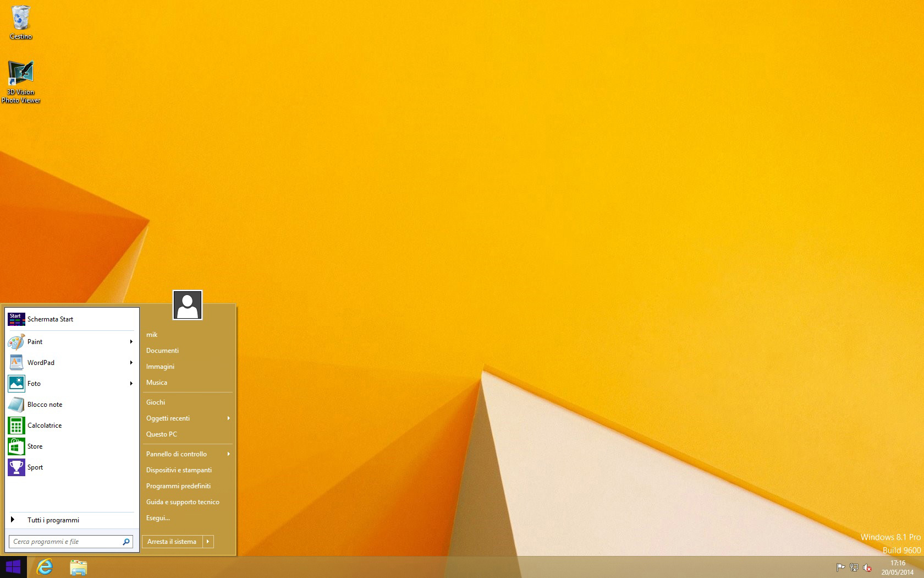Open File Explorer from the taskbar

78,567
